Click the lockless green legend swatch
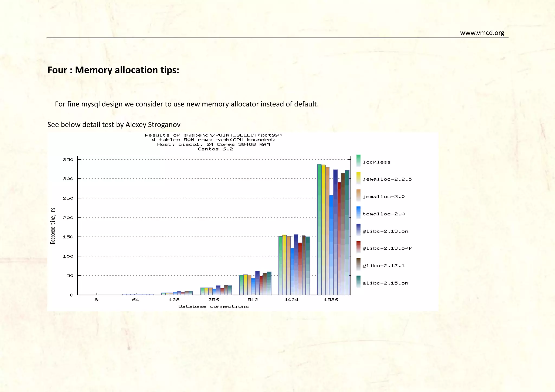The image size is (555, 392). click(358, 161)
